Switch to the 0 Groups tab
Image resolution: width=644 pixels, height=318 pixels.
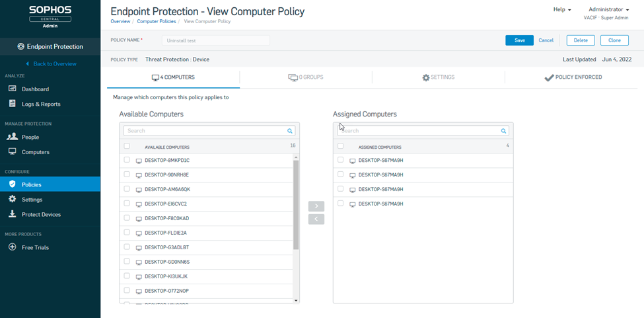[306, 77]
